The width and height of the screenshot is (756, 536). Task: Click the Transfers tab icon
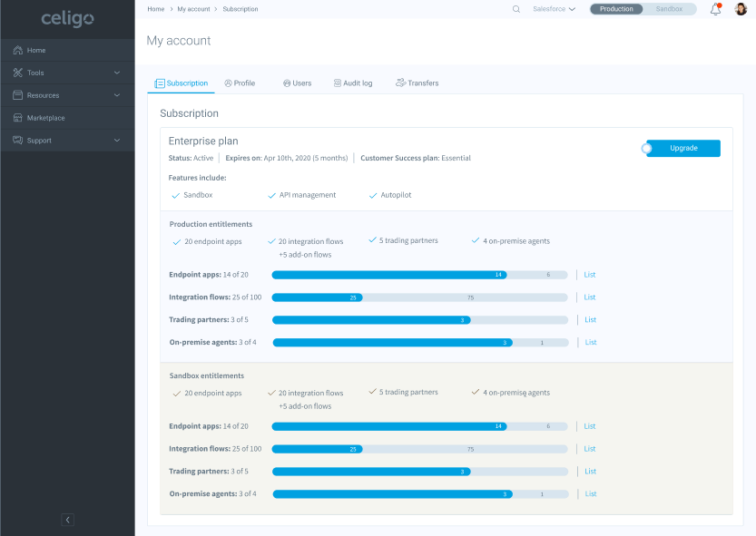click(400, 83)
